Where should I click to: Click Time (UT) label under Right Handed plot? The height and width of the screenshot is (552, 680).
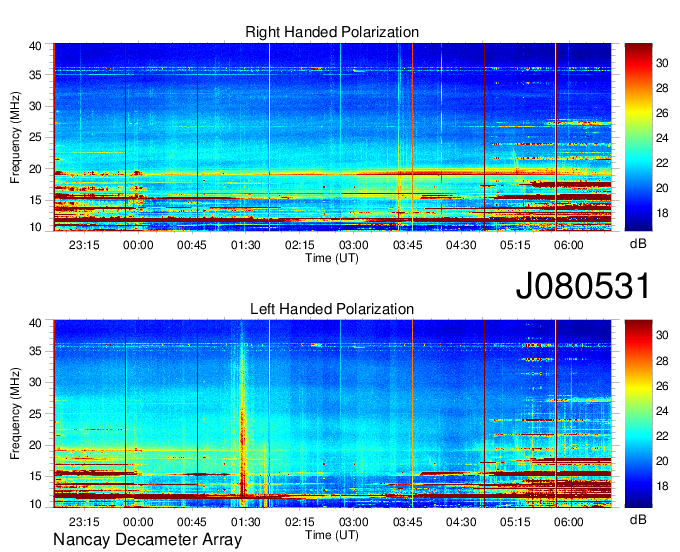tap(332, 258)
